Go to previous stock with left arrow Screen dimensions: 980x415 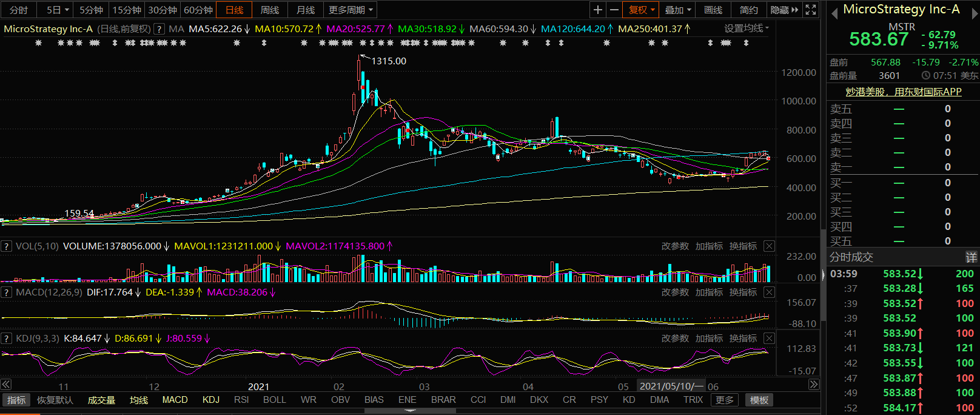point(834,13)
